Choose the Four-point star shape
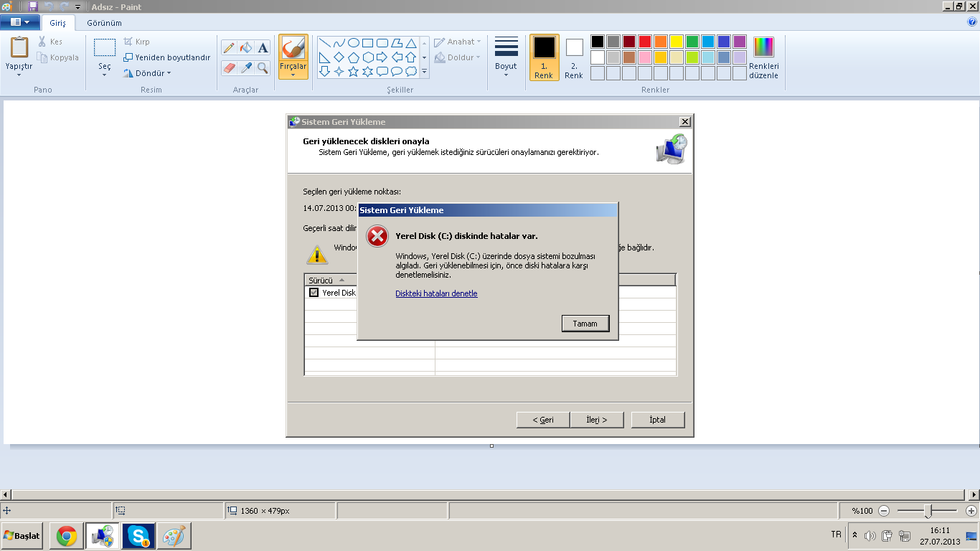Image resolution: width=980 pixels, height=551 pixels. coord(339,71)
